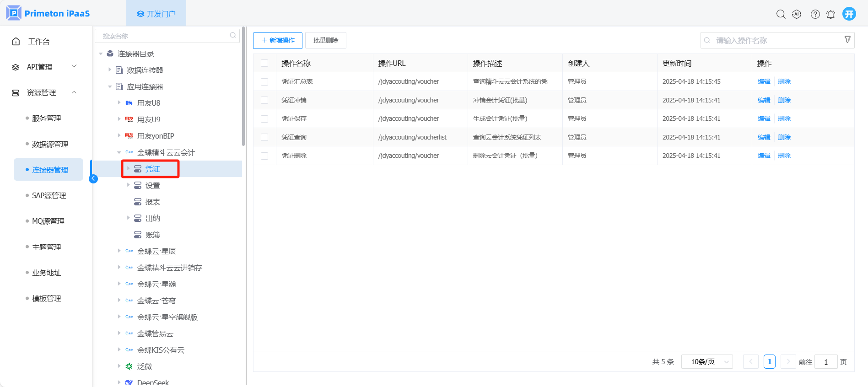Expand the API管理 sidebar menu
Viewport: 868px width, 387px height.
pos(44,67)
